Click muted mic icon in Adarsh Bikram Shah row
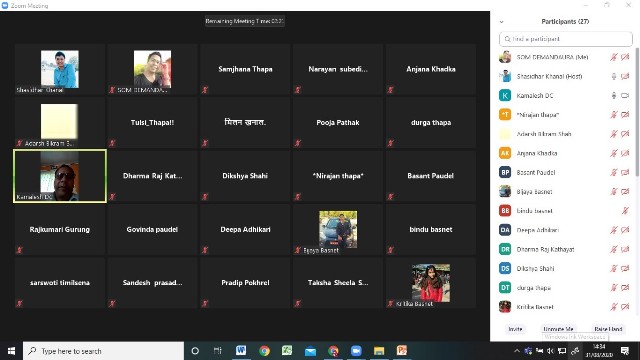Image resolution: width=640 pixels, height=360 pixels. click(x=613, y=134)
